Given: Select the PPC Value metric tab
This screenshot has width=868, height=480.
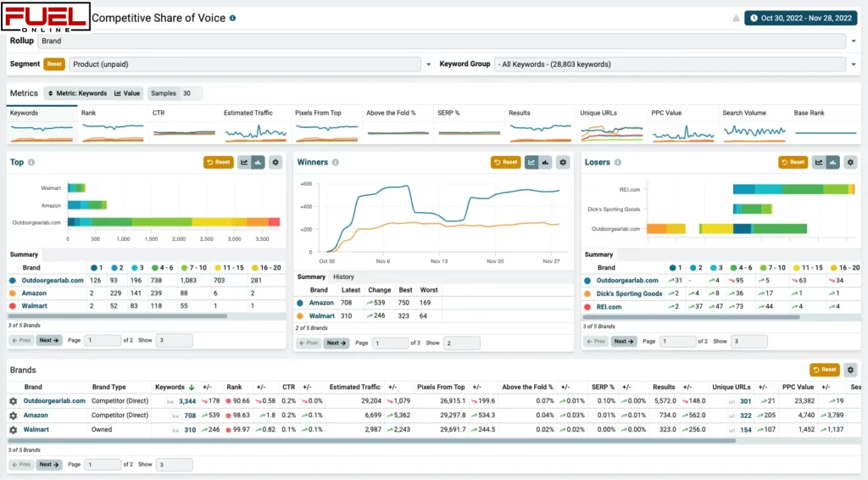Looking at the screenshot, I should (x=683, y=125).
